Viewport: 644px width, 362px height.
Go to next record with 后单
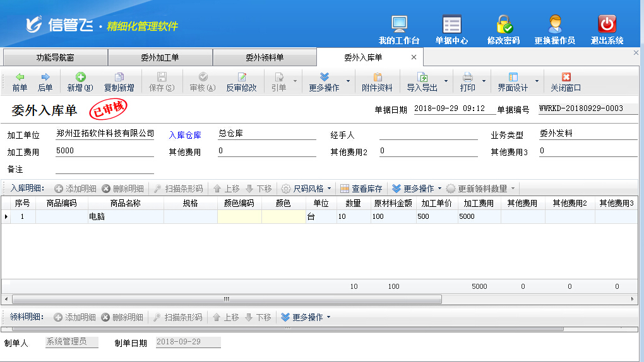point(45,82)
